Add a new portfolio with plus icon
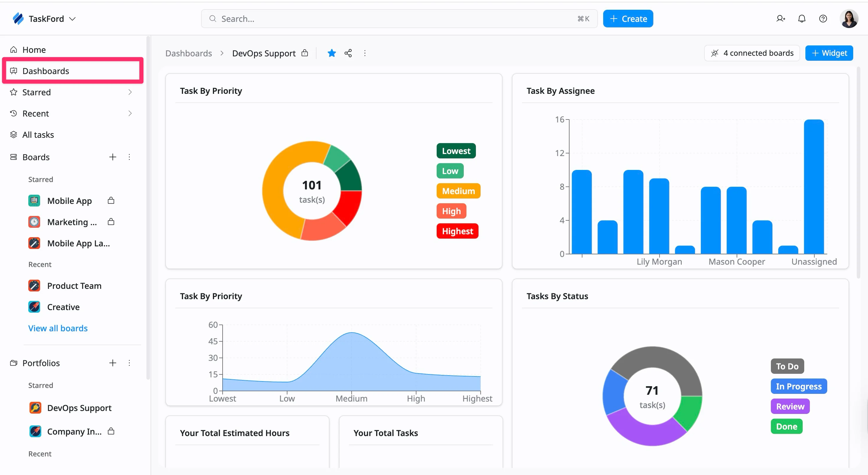This screenshot has height=475, width=868. (x=113, y=363)
